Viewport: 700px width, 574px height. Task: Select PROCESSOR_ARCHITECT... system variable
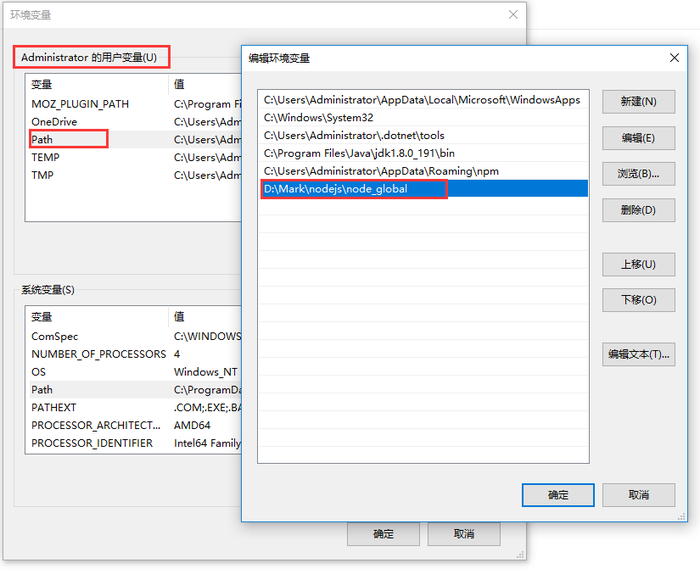coord(96,426)
